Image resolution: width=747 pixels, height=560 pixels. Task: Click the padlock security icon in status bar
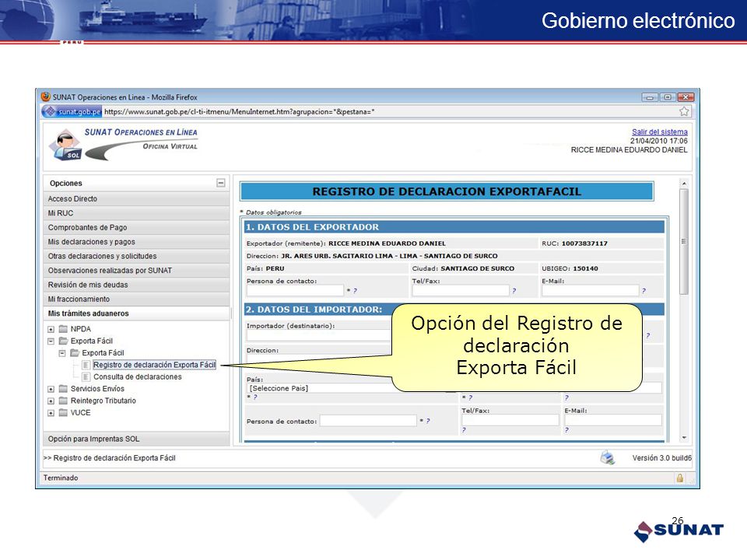[680, 478]
